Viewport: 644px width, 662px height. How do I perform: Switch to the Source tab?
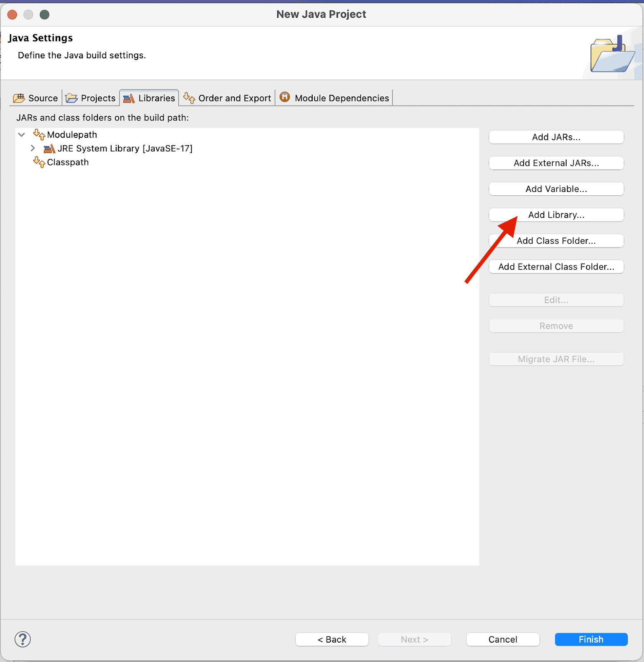pyautogui.click(x=36, y=98)
